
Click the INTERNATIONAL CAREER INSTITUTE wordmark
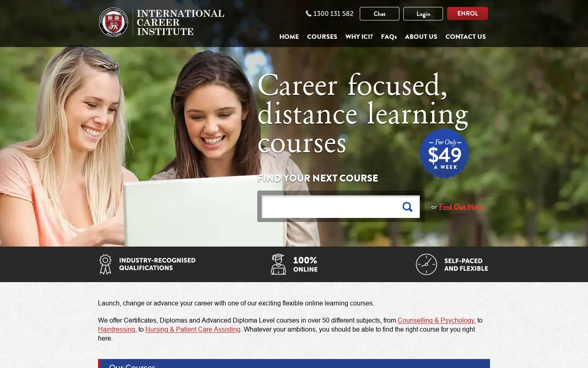180,22
